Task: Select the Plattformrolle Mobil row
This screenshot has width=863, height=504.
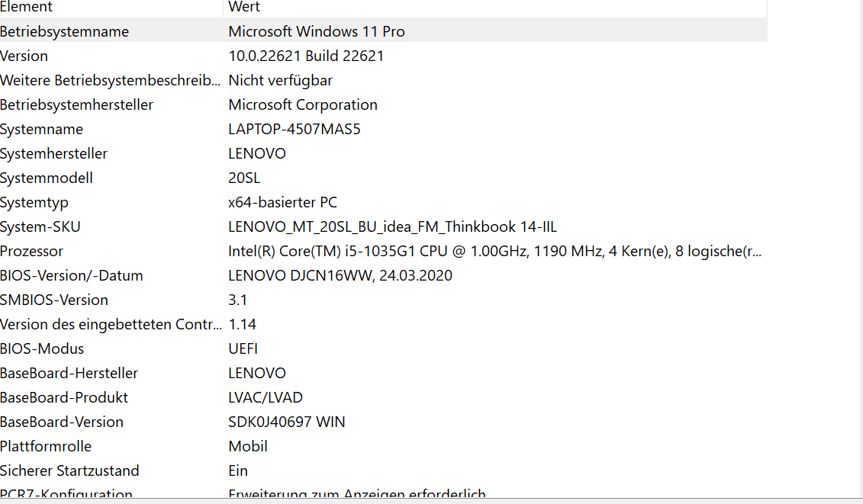Action: point(384,446)
